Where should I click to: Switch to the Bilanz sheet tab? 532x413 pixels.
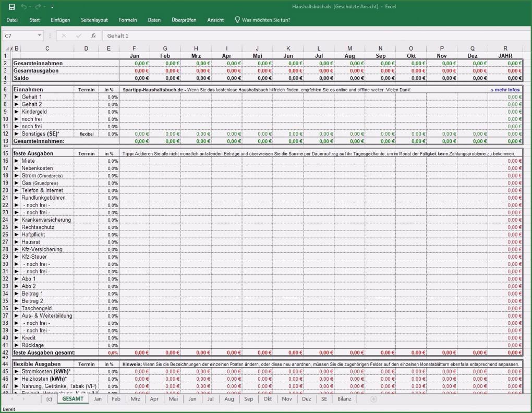pyautogui.click(x=344, y=399)
